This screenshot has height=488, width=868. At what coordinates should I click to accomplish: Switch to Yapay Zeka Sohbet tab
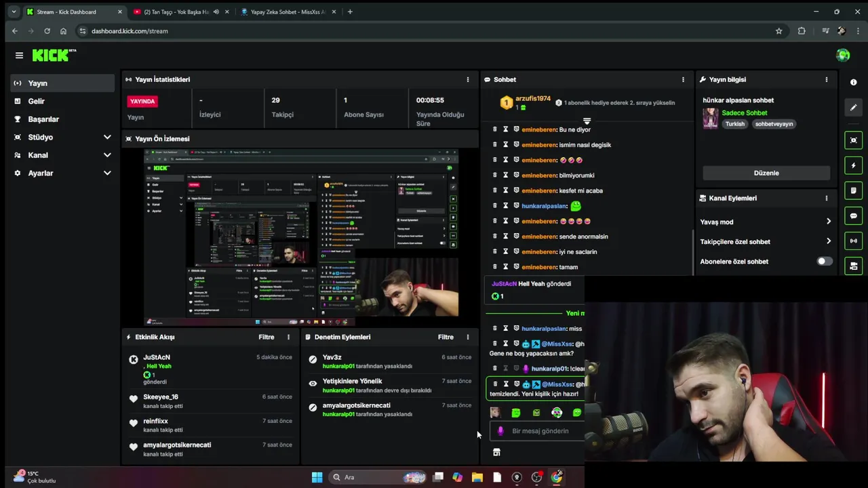[288, 12]
